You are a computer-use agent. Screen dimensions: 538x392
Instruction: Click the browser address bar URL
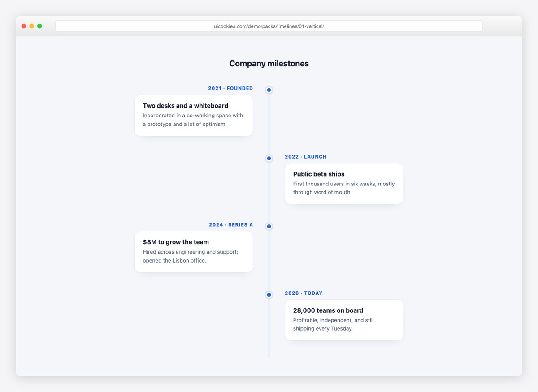tap(269, 26)
